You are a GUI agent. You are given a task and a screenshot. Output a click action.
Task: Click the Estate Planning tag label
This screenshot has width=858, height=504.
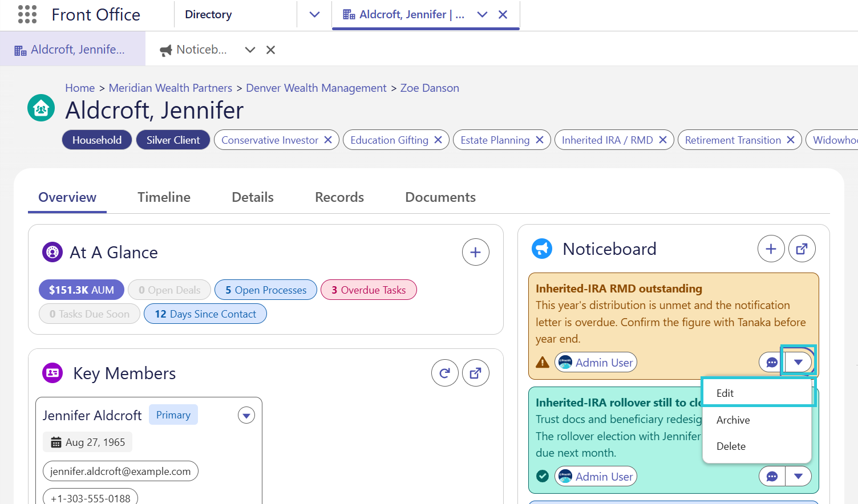(x=495, y=140)
